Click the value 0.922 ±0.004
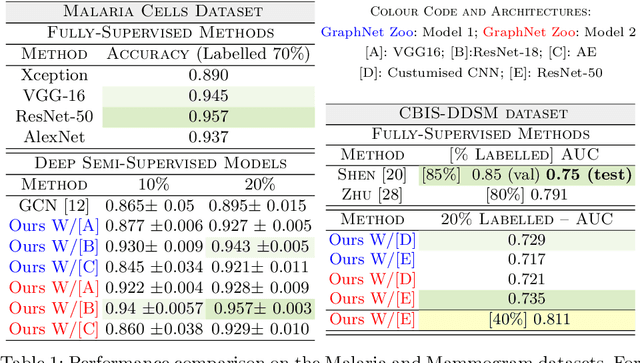 (x=154, y=288)
